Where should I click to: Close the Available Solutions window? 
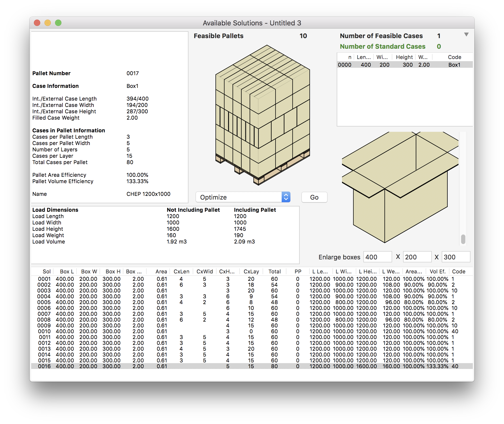37,23
